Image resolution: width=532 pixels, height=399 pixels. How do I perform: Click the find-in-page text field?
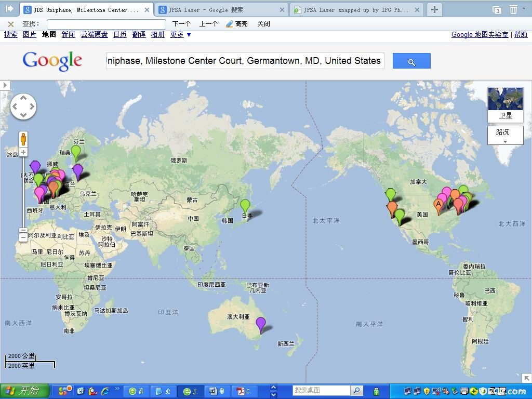click(106, 24)
